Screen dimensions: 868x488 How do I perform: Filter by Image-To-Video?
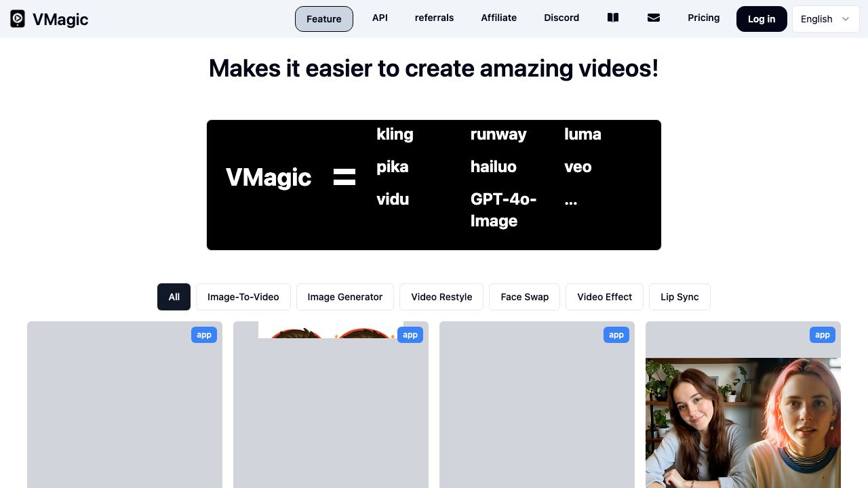point(243,297)
